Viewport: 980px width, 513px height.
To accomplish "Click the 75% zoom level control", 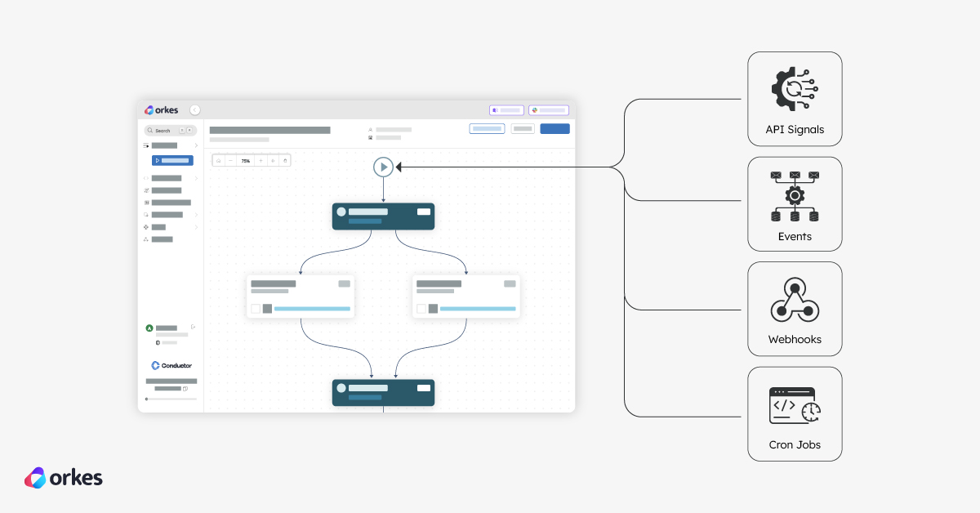I will pyautogui.click(x=245, y=160).
